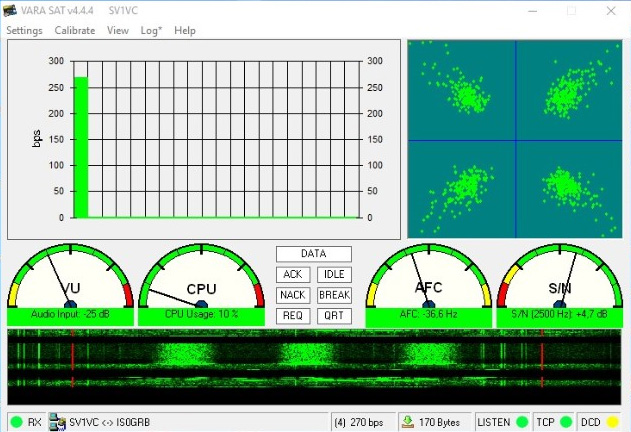Click the NACK indicator box
The width and height of the screenshot is (631, 432).
point(293,295)
